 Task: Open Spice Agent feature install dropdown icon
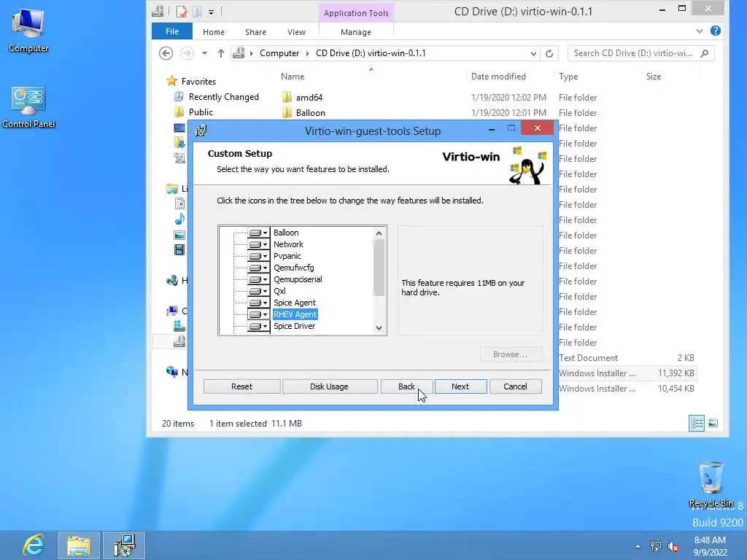point(258,303)
